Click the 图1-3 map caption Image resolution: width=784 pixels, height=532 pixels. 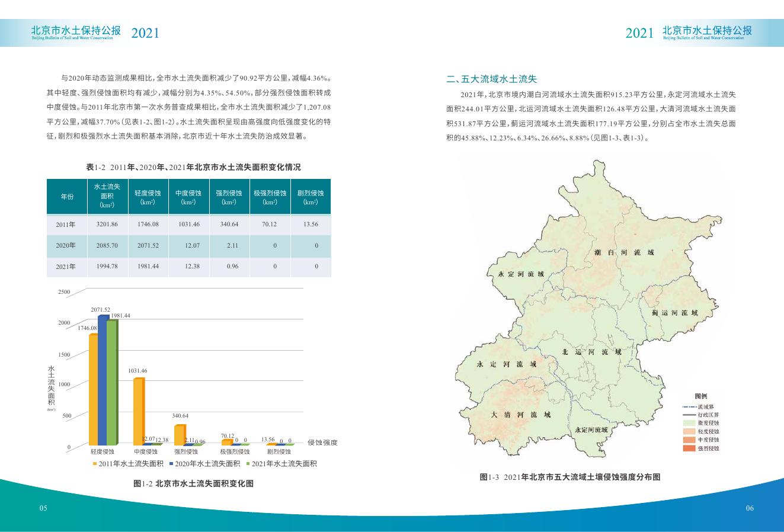click(x=570, y=477)
